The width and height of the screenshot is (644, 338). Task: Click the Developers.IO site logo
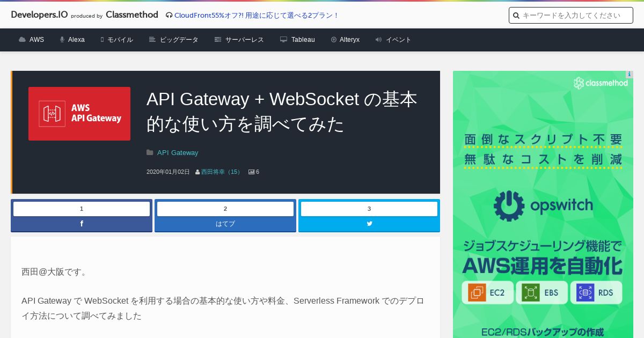pyautogui.click(x=39, y=15)
